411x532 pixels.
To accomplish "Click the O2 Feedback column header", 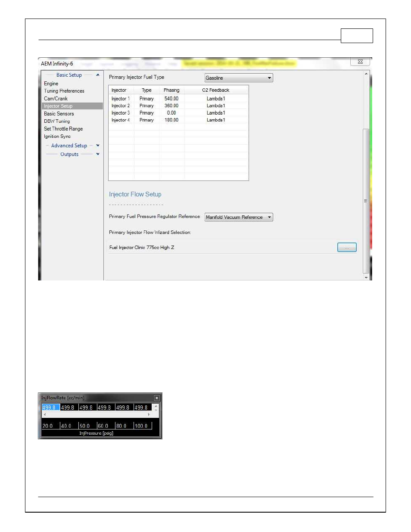I will pyautogui.click(x=216, y=90).
